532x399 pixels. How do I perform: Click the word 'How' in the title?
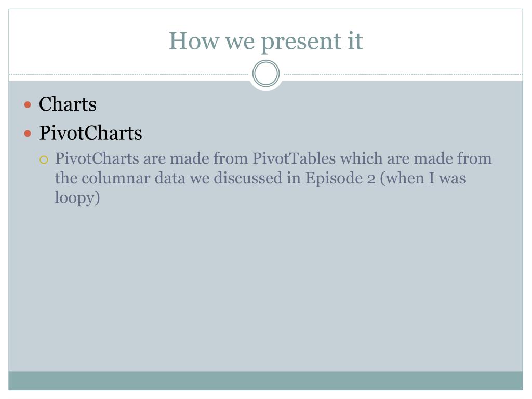[x=194, y=41]
